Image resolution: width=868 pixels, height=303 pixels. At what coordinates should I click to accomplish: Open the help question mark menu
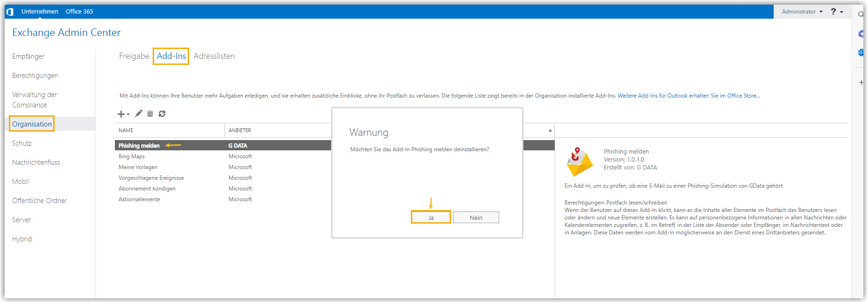click(x=837, y=12)
